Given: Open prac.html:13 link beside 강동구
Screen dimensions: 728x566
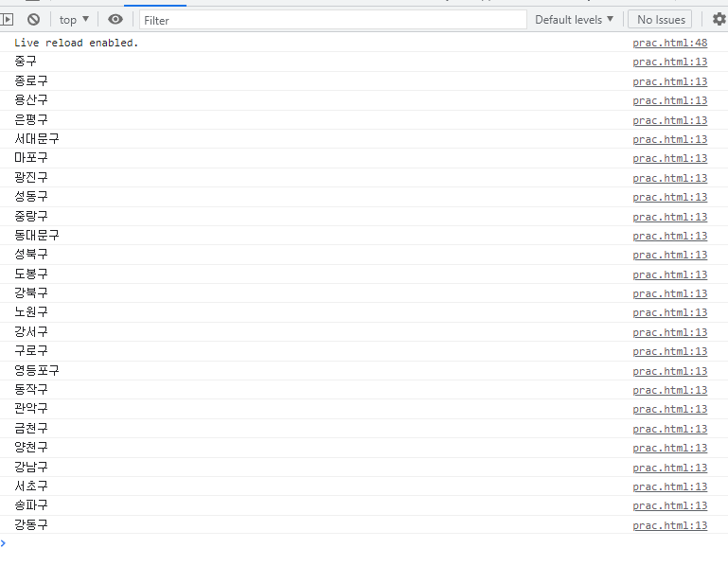Looking at the screenshot, I should click(x=670, y=525).
